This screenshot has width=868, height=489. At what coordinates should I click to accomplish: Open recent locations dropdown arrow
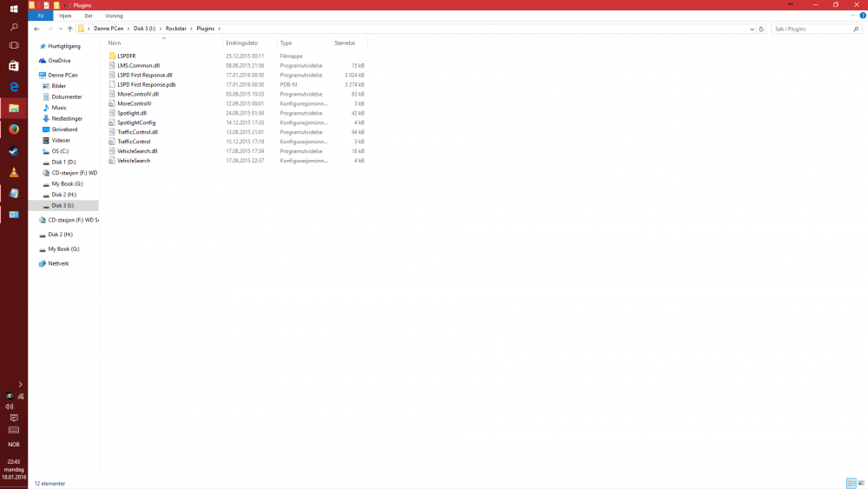tap(61, 29)
